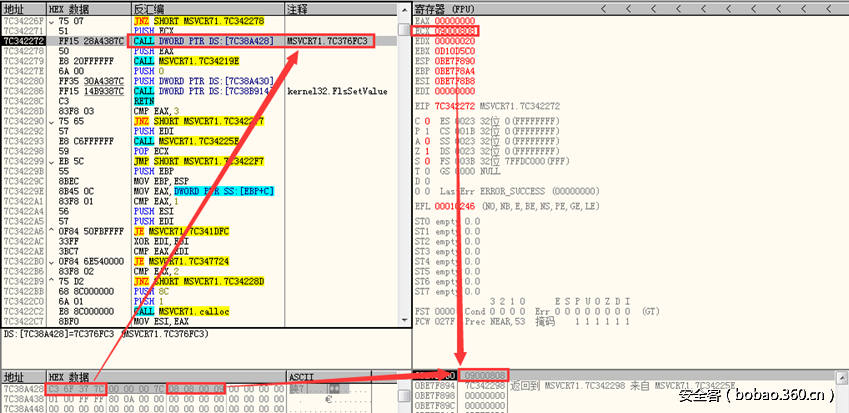Image resolution: width=849 pixels, height=413 pixels.
Task: Select dump row at address 7C38A448
Action: point(198,408)
